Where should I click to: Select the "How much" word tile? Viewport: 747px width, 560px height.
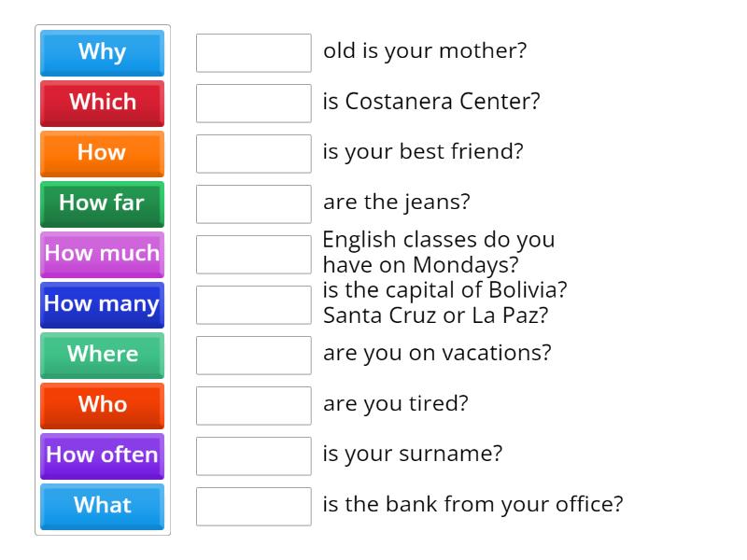pyautogui.click(x=102, y=254)
